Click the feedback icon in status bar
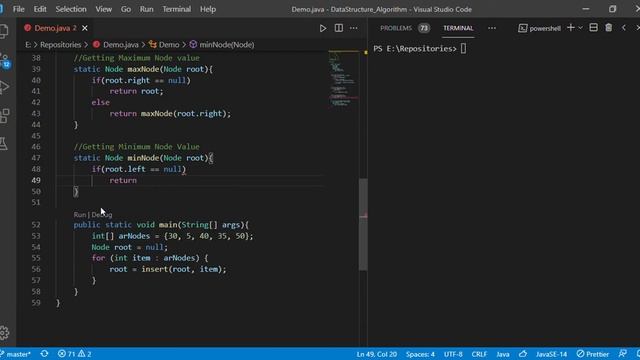This screenshot has height=360, width=640. point(622,354)
